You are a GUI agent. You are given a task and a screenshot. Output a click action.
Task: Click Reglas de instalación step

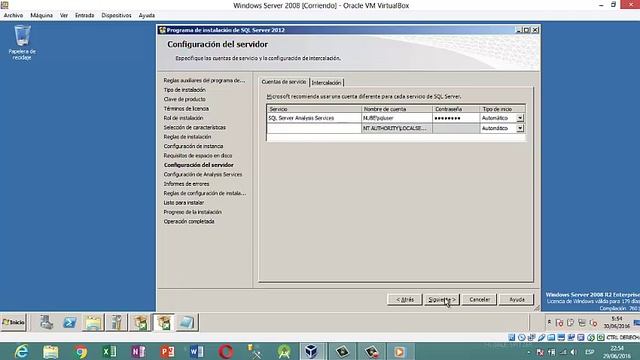point(187,137)
